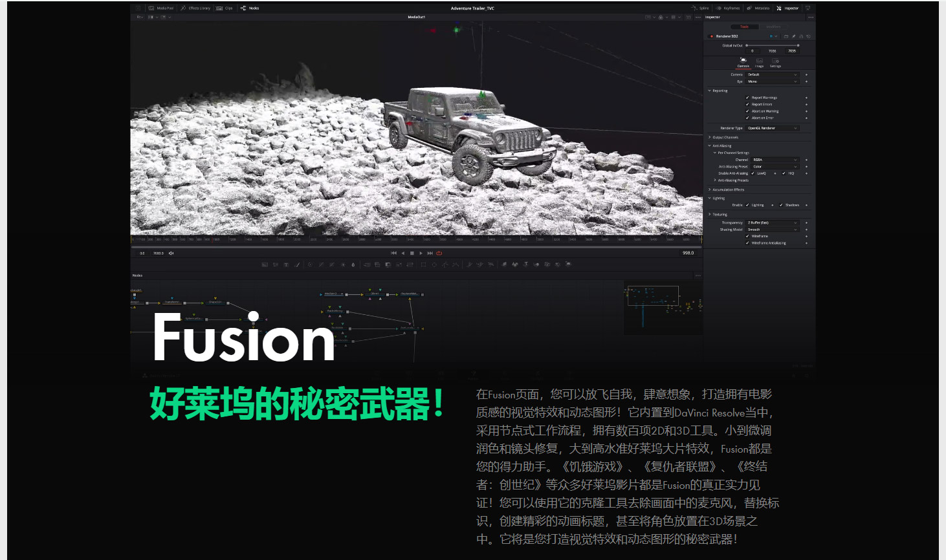946x560 pixels.
Task: Expand the Anti-Aliasing Presets subsection
Action: (715, 180)
